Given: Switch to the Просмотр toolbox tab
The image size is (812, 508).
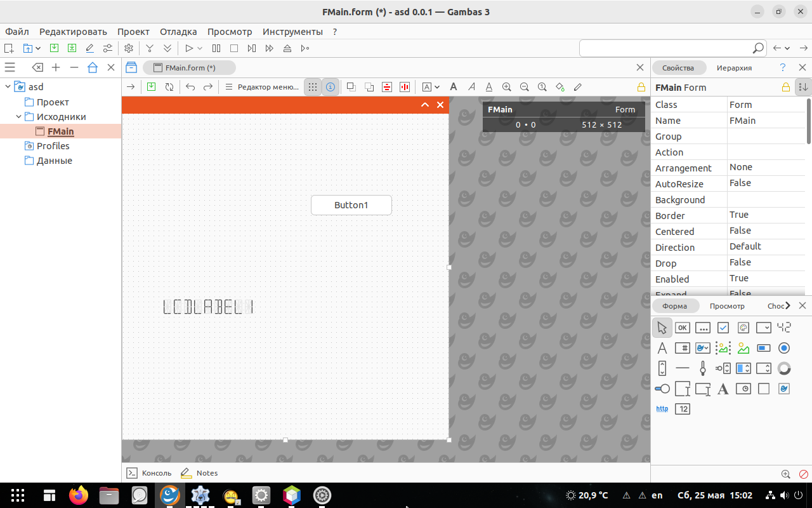Looking at the screenshot, I should pos(727,306).
